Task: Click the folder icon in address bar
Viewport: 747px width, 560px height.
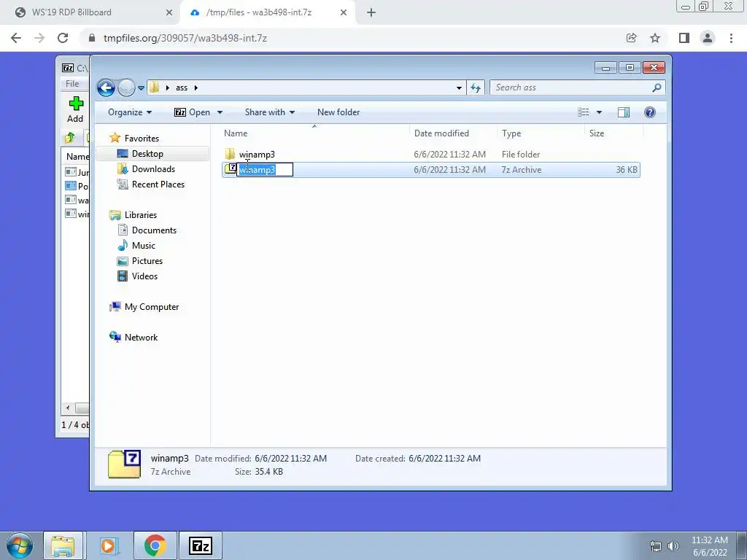Action: pos(154,87)
